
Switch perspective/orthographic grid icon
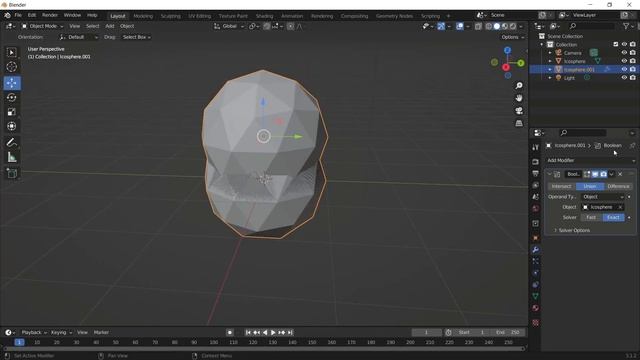[519, 123]
